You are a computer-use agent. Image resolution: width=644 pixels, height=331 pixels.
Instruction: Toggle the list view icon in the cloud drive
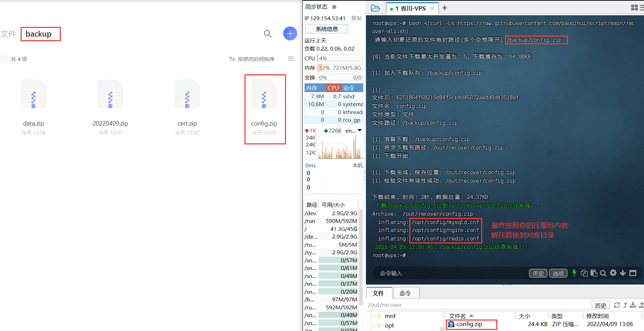(291, 59)
